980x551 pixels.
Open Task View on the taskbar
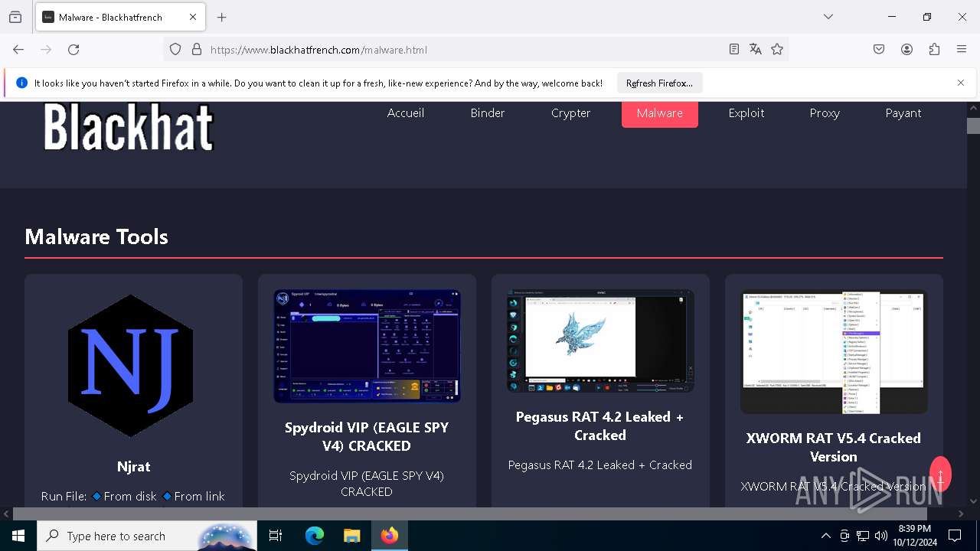click(276, 536)
